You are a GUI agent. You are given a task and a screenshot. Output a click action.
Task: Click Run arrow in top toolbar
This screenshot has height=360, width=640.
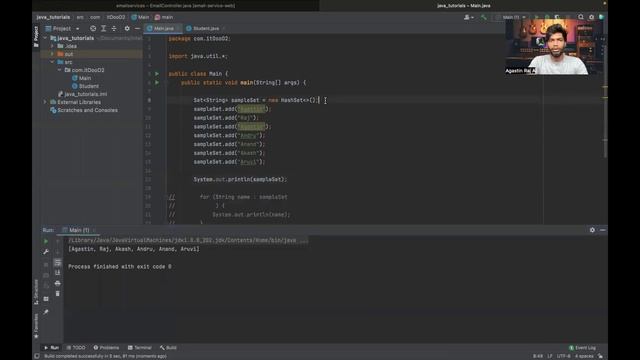pos(537,17)
